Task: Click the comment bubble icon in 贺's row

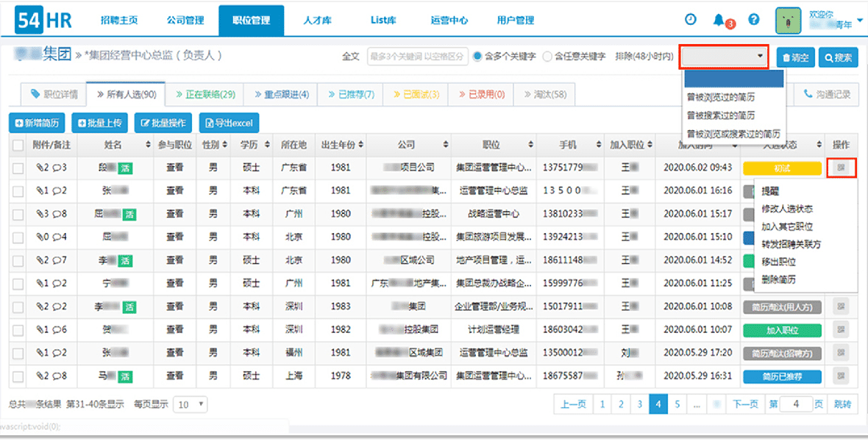Action: [x=57, y=330]
